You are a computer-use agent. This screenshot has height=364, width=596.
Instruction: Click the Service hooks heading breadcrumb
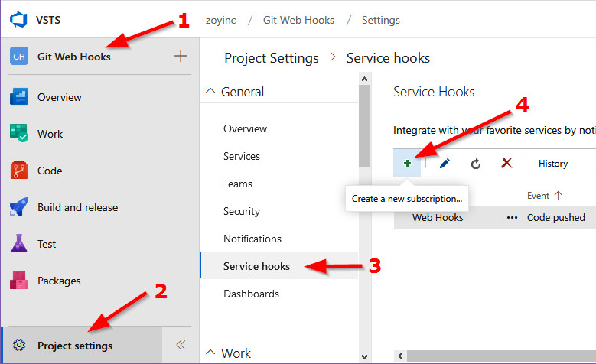pyautogui.click(x=388, y=58)
